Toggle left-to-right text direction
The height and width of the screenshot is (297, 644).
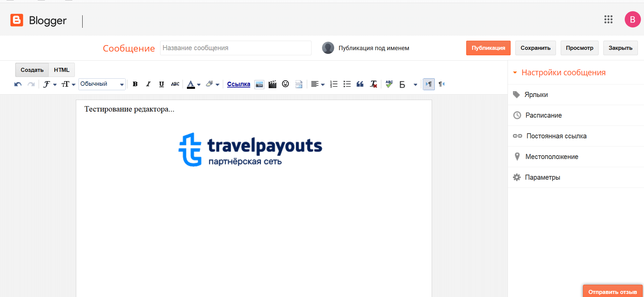point(429,84)
